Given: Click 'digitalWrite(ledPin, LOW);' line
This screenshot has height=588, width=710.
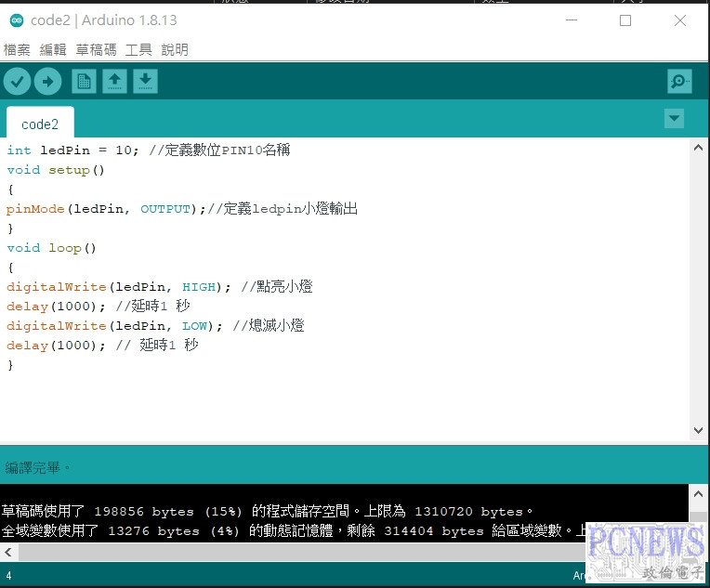Looking at the screenshot, I should pyautogui.click(x=114, y=326).
